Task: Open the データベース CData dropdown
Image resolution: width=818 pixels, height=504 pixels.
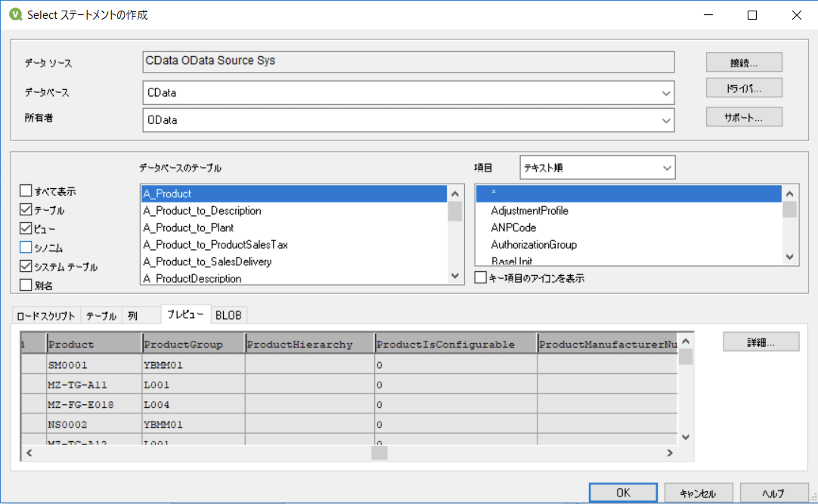Action: [x=666, y=93]
